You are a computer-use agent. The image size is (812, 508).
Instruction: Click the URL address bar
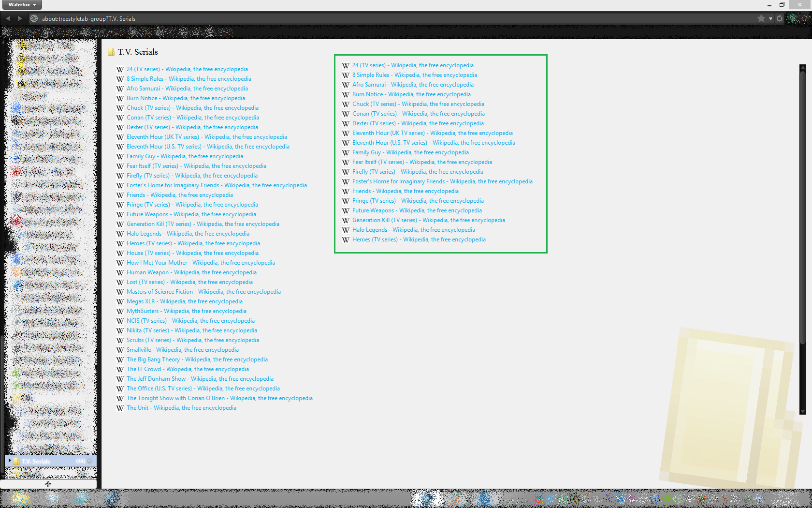click(x=396, y=18)
